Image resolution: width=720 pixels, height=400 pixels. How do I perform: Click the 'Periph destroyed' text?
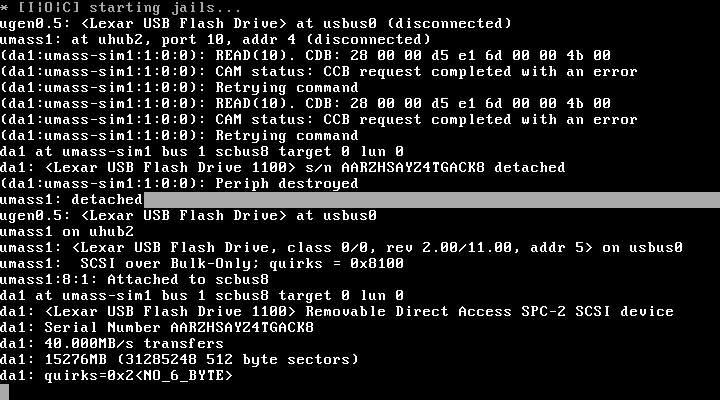pos(287,183)
